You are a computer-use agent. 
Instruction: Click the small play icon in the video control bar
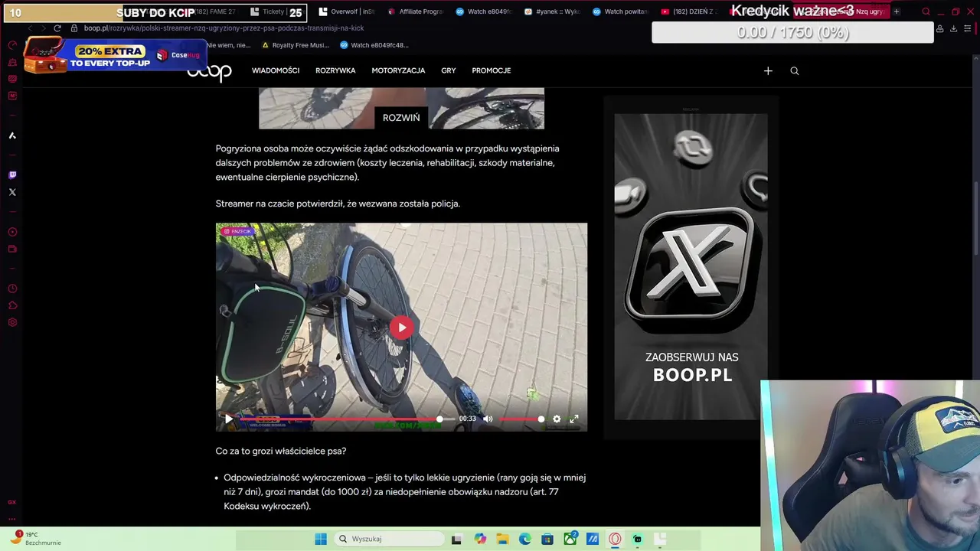tap(228, 419)
